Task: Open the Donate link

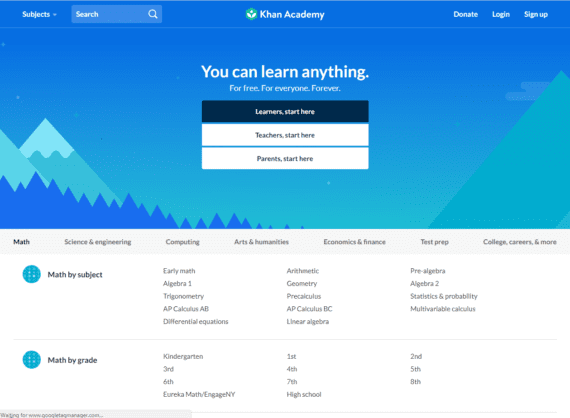Action: coord(465,14)
